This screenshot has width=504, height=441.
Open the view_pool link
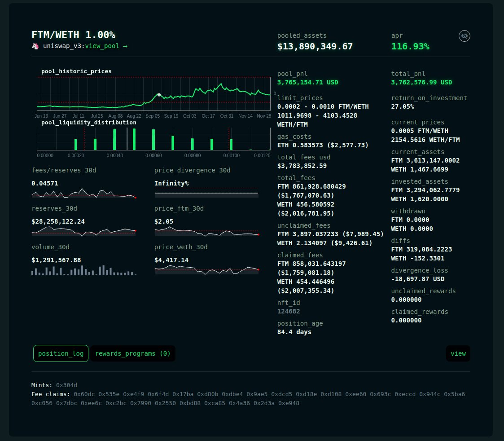tap(106, 46)
